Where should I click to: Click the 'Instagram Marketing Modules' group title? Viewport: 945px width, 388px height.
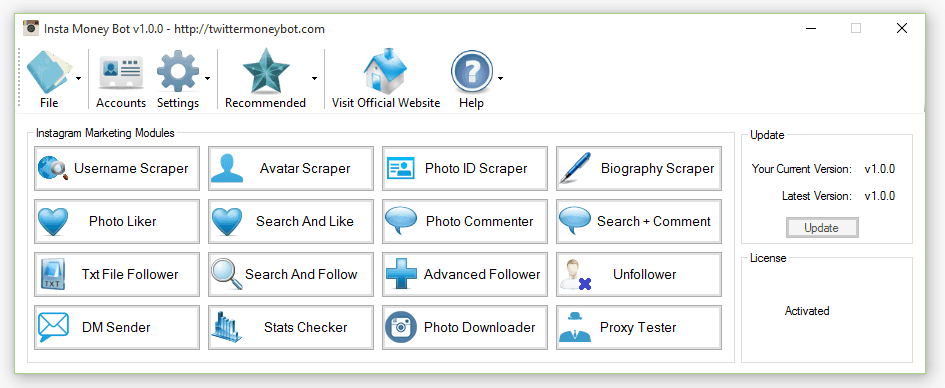(105, 133)
